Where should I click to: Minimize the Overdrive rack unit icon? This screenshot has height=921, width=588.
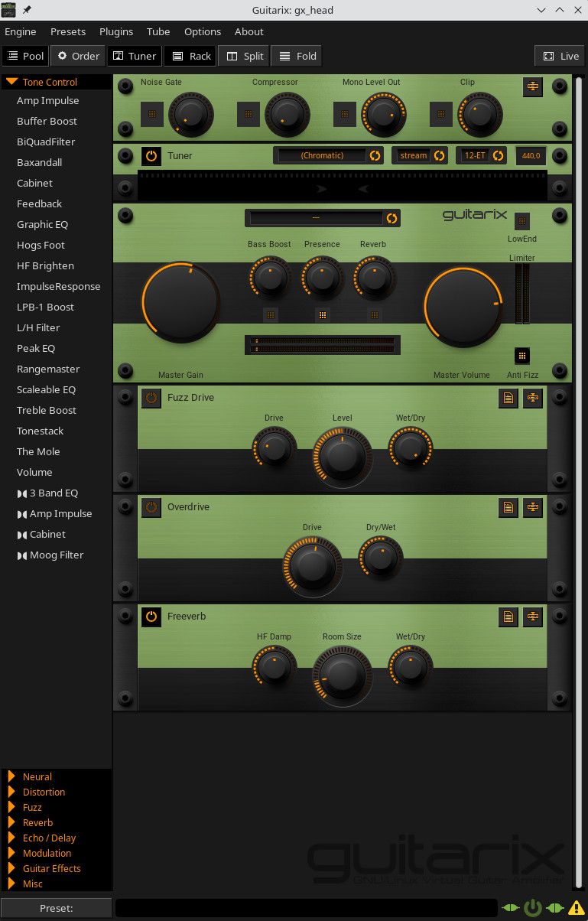533,507
